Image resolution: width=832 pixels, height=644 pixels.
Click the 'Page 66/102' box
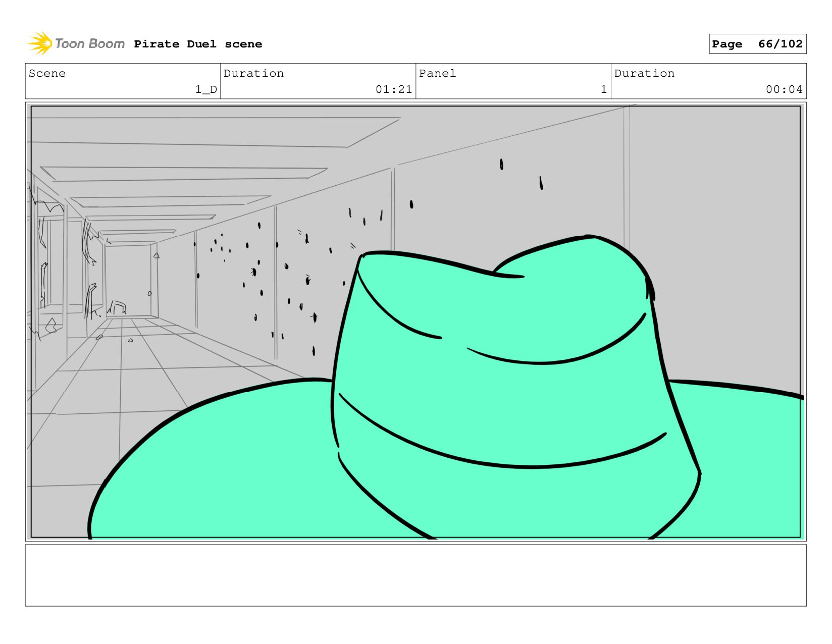pyautogui.click(x=757, y=44)
